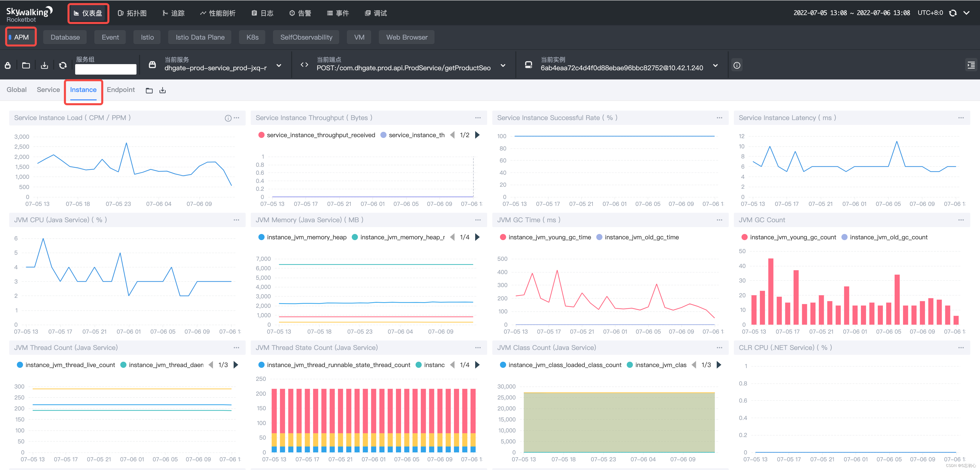Image resolution: width=980 pixels, height=470 pixels.
Task: Toggle the right side panel list icon
Action: [x=971, y=65]
